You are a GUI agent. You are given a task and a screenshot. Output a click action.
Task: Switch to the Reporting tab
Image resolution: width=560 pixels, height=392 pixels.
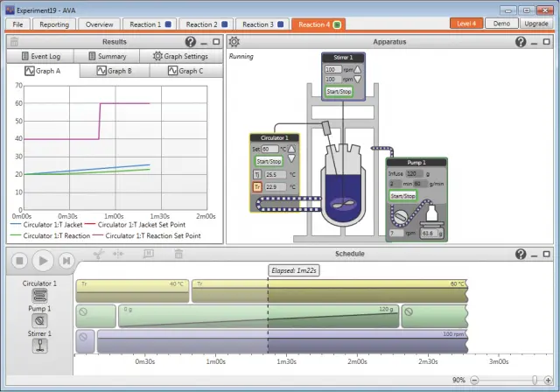(54, 24)
